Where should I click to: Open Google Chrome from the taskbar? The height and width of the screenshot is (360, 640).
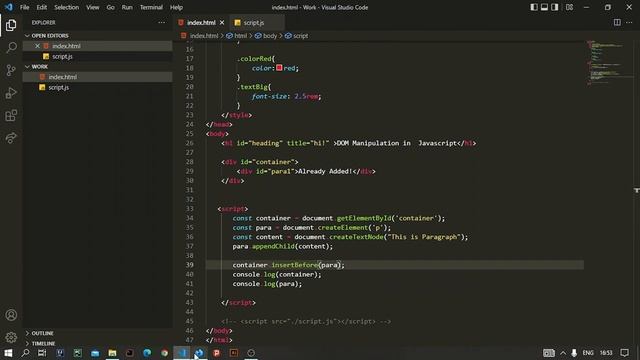click(x=164, y=353)
